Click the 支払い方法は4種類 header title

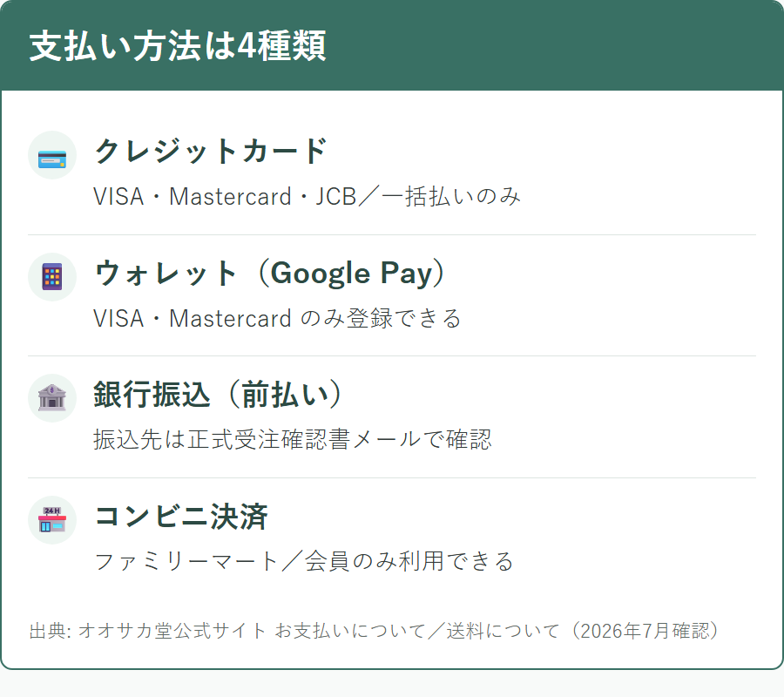[x=178, y=46]
